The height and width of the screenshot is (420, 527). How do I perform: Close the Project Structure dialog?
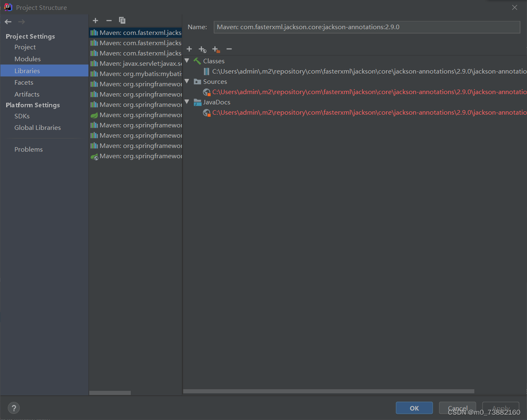pos(515,7)
